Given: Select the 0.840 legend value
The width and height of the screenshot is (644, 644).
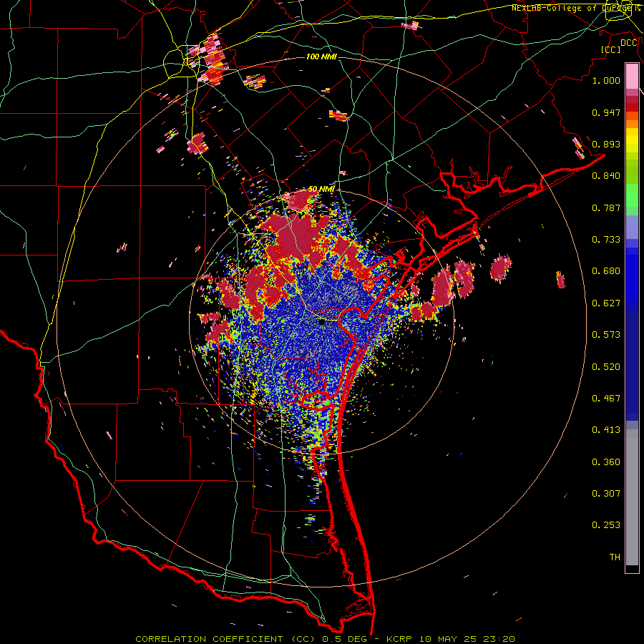Looking at the screenshot, I should (606, 176).
